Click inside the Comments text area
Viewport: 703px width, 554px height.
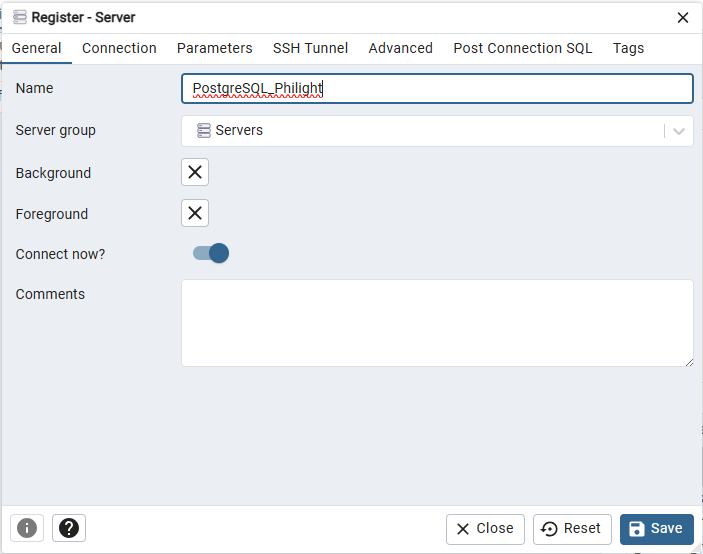pos(437,323)
